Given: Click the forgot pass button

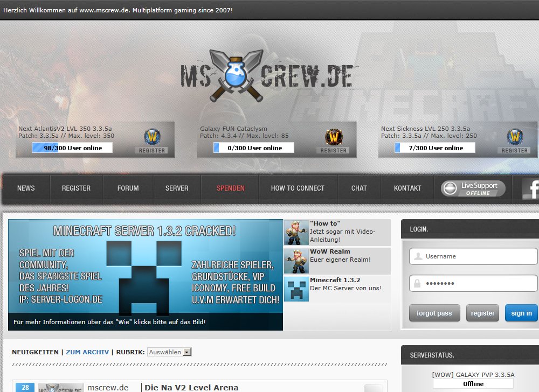Looking at the screenshot, I should 434,313.
